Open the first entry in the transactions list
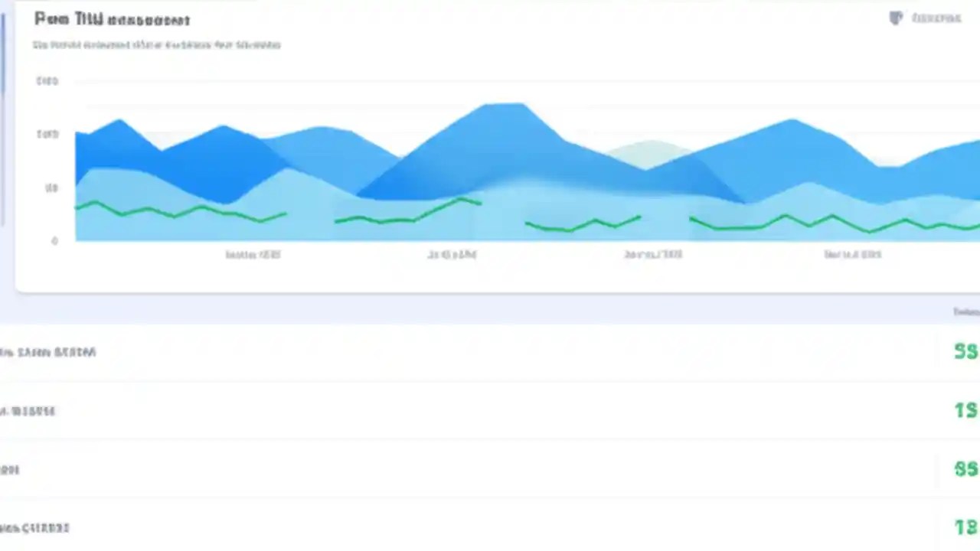 point(48,352)
